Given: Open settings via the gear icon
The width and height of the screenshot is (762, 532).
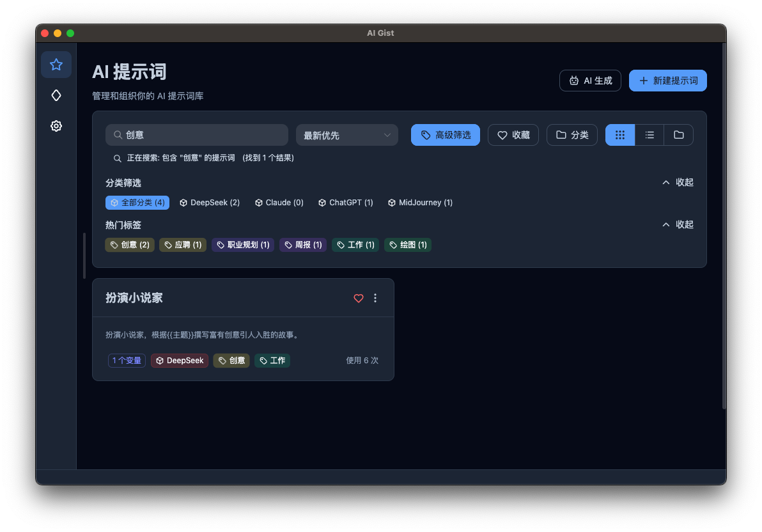Looking at the screenshot, I should click(56, 126).
